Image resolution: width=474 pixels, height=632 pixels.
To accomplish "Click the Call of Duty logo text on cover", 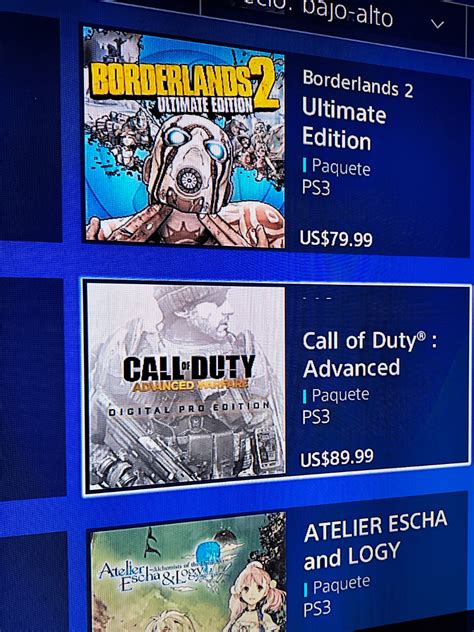I will click(189, 373).
